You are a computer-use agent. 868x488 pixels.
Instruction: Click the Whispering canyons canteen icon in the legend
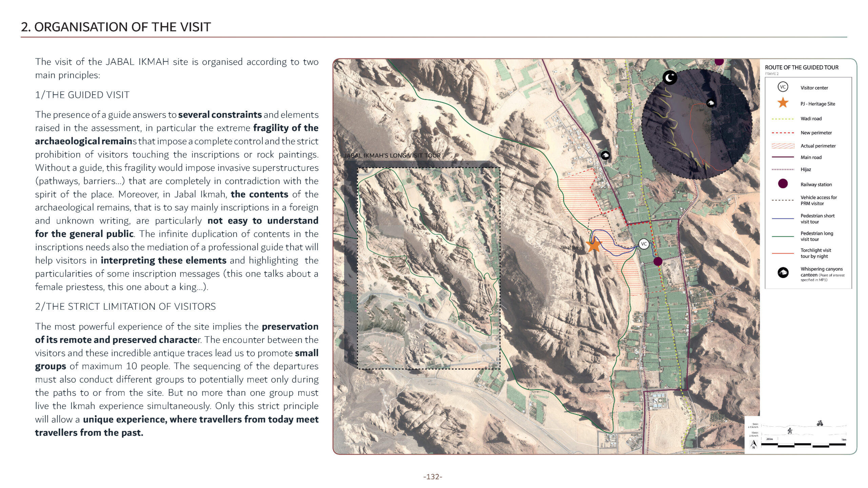point(783,272)
